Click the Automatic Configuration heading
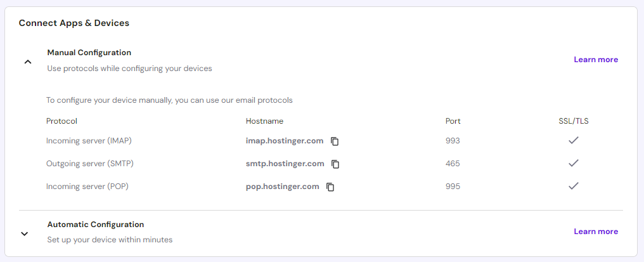644x262 pixels. pos(95,225)
